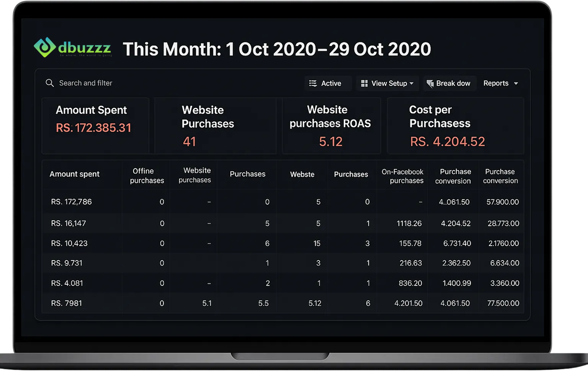Open the Reports dropdown arrow
This screenshot has height=377, width=588.
tap(516, 84)
